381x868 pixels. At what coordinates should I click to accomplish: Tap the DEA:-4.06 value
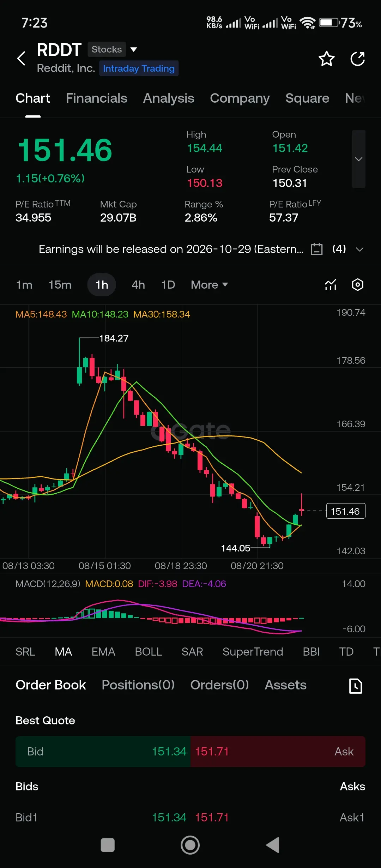click(x=204, y=584)
